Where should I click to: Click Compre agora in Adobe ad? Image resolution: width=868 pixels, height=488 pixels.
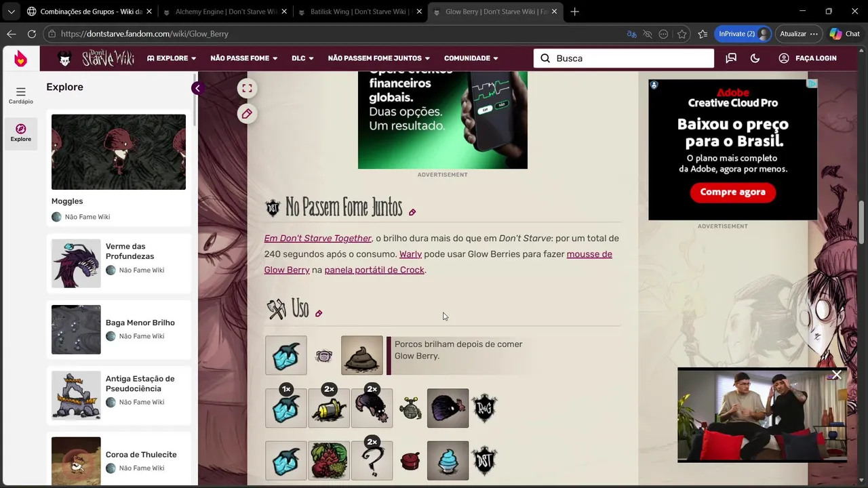pyautogui.click(x=732, y=192)
